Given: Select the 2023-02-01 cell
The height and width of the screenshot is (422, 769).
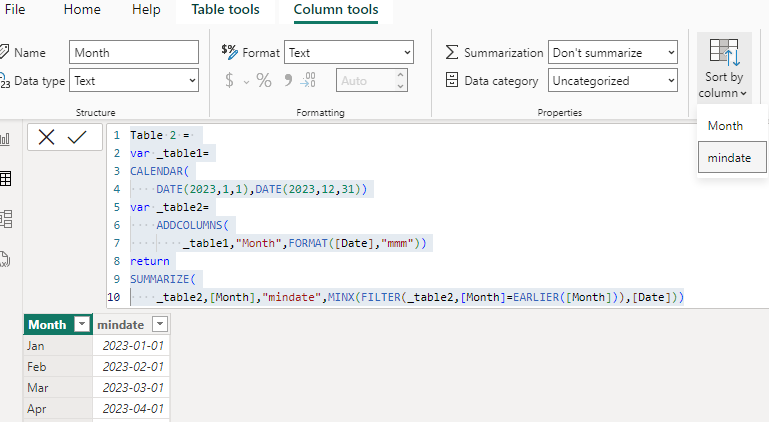Looking at the screenshot, I should tap(131, 367).
